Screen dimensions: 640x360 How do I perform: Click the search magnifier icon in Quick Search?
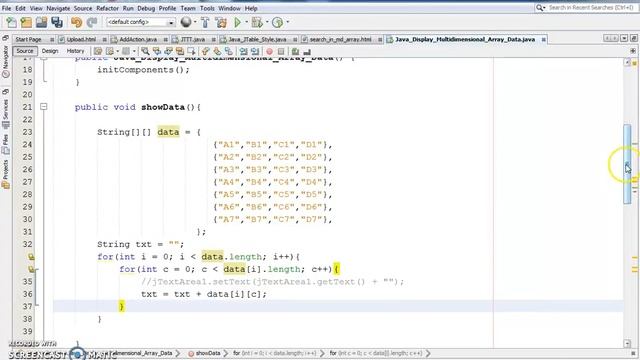(x=540, y=8)
